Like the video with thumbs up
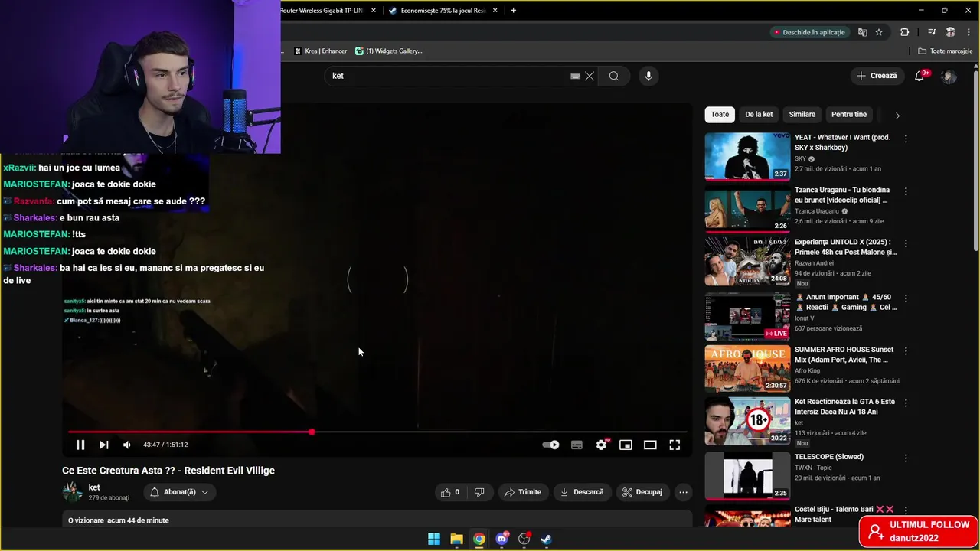980x551 pixels. 450,492
